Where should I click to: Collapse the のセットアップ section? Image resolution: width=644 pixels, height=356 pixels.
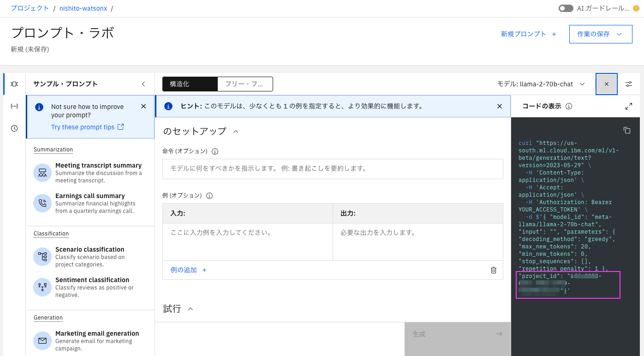click(x=236, y=132)
